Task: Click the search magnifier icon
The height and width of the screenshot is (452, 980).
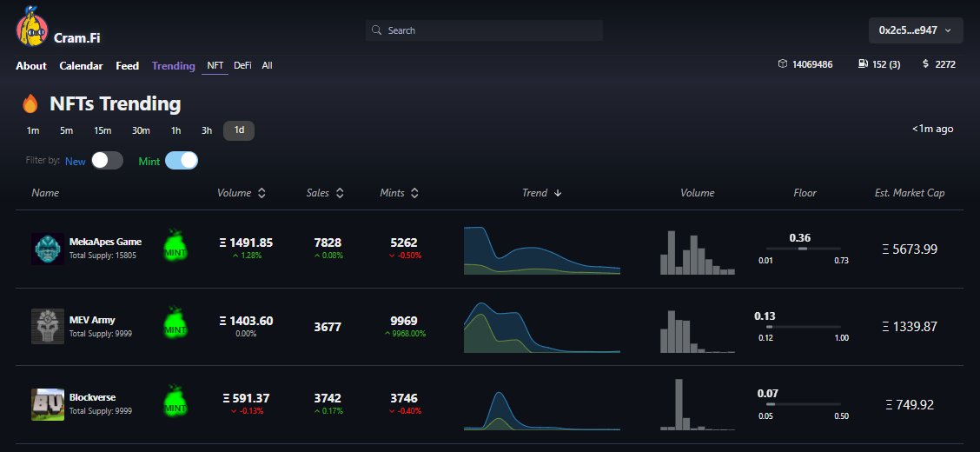Action: [376, 30]
